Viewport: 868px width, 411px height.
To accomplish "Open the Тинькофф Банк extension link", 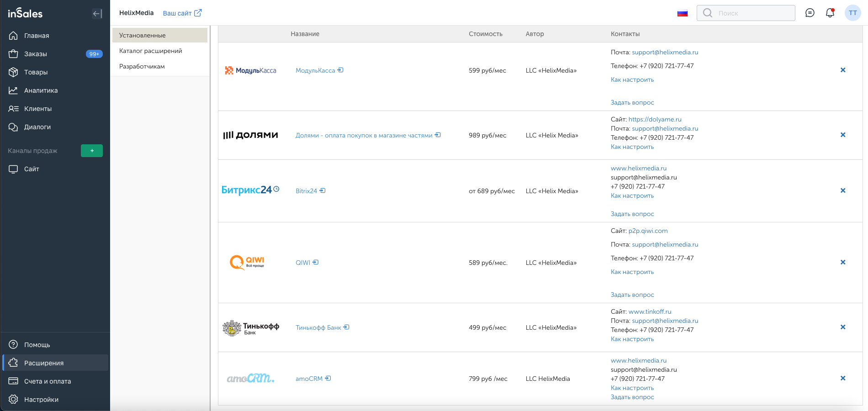I will click(323, 327).
